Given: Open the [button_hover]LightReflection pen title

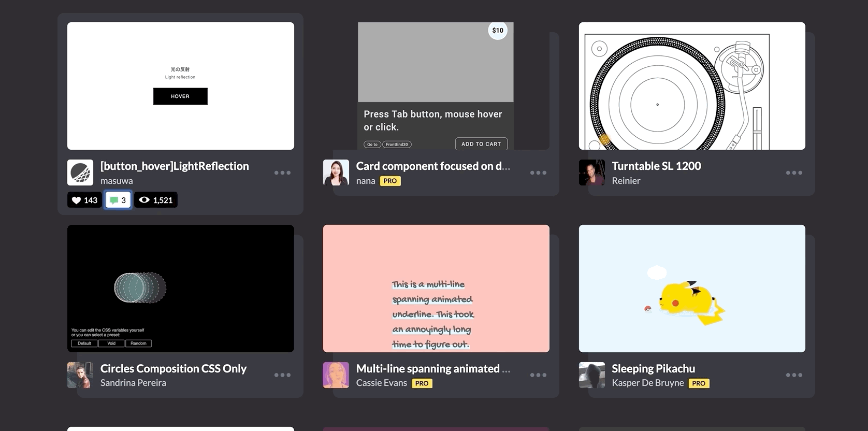Looking at the screenshot, I should [x=175, y=166].
